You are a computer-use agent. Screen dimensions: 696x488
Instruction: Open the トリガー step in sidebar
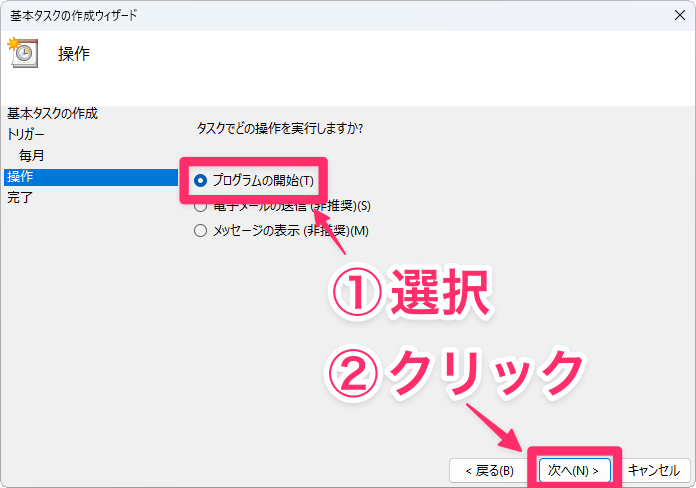point(26,134)
